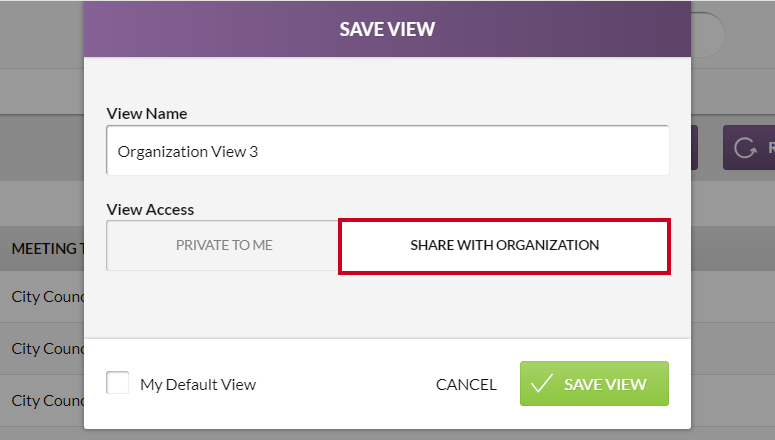
Task: Select Private To Me access option
Action: click(x=223, y=245)
